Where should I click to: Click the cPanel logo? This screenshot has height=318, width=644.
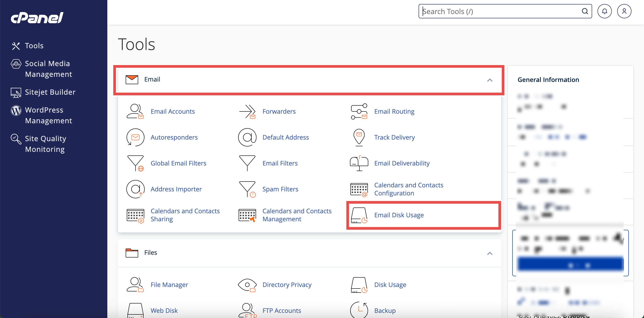(37, 18)
